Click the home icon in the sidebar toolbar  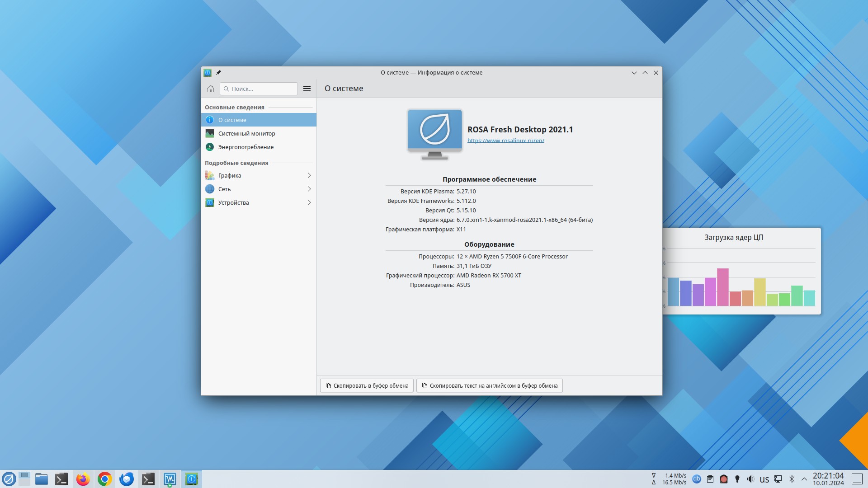(211, 89)
